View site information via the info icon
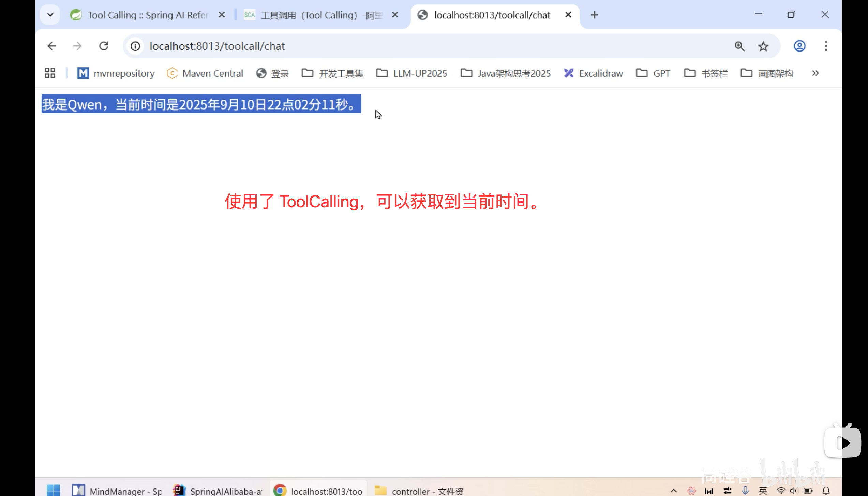This screenshot has width=868, height=496. point(135,46)
